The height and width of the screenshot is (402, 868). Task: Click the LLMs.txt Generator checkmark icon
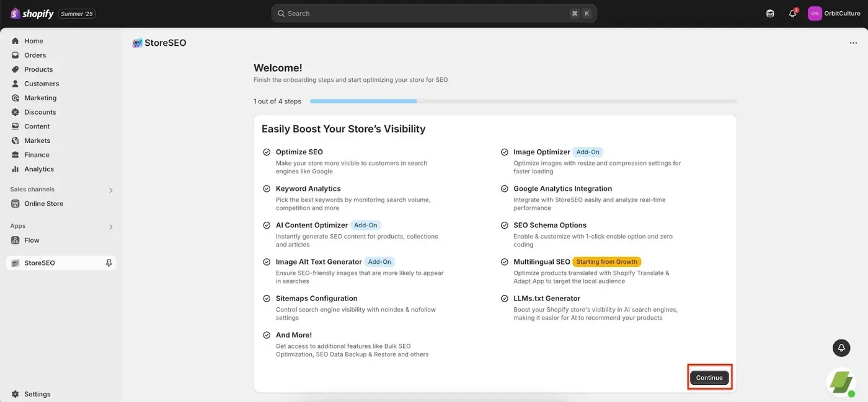point(505,299)
